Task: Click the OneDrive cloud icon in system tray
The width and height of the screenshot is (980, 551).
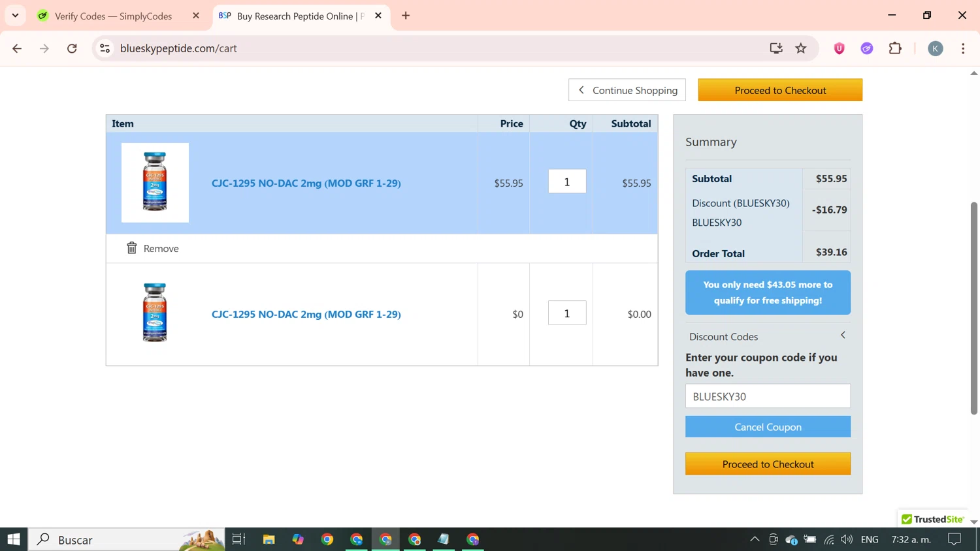Action: (x=791, y=539)
